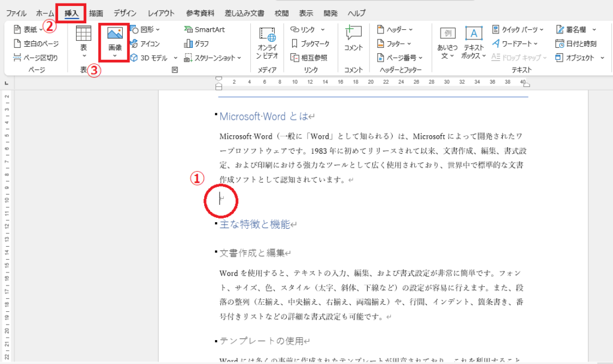
Task: Open the 図 group dialog launcher
Action: (x=175, y=70)
